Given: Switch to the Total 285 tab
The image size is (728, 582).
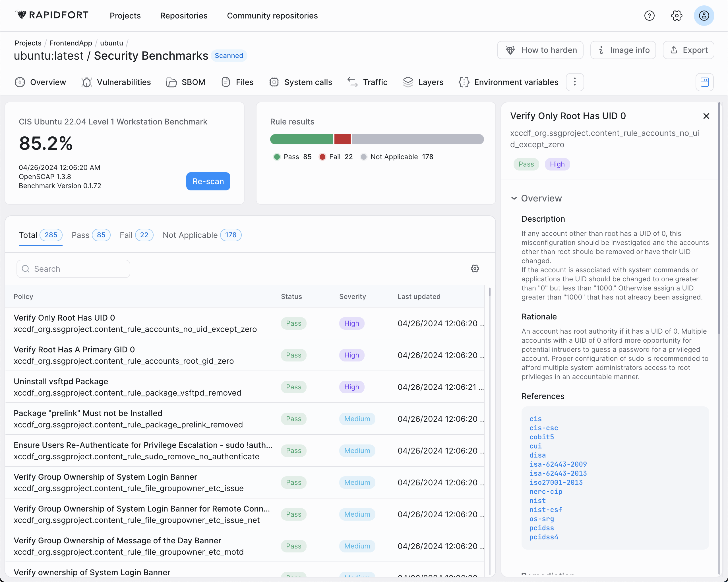Looking at the screenshot, I should point(40,235).
